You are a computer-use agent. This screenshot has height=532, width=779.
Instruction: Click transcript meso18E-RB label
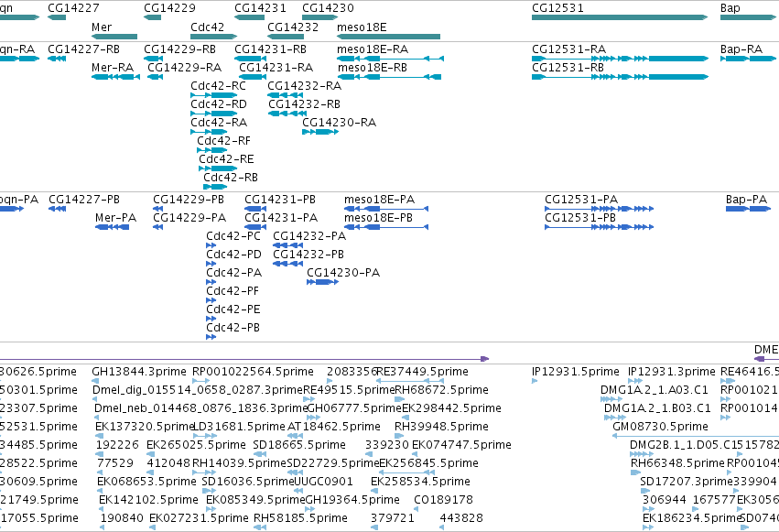(x=373, y=68)
